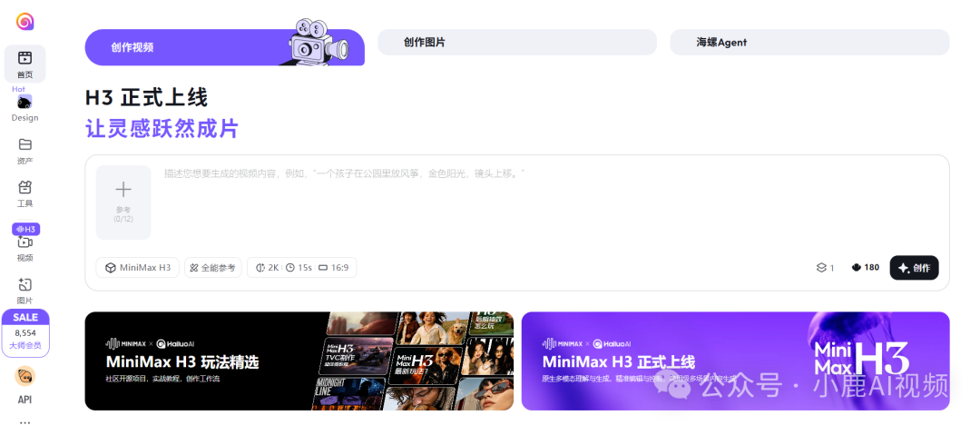Screen dimensions: 980x425
Task: Click the 创作 create button
Action: pos(914,267)
